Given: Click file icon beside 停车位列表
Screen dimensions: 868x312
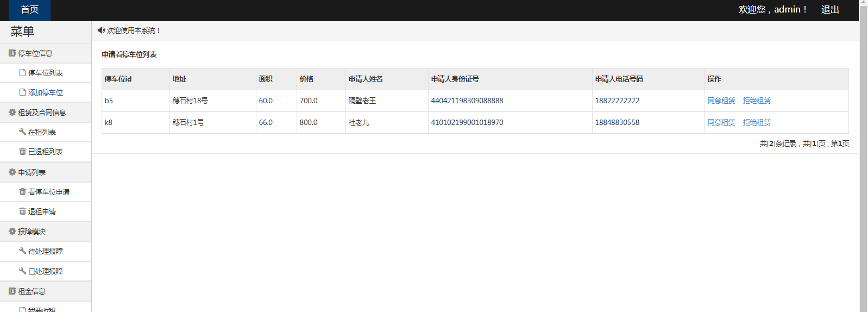Looking at the screenshot, I should pyautogui.click(x=22, y=73).
